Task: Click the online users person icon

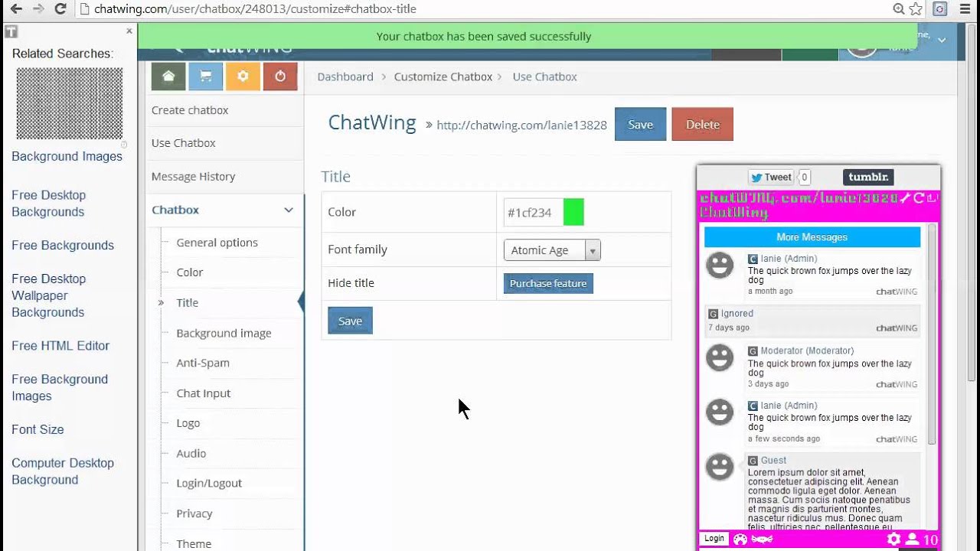Action: 912,540
